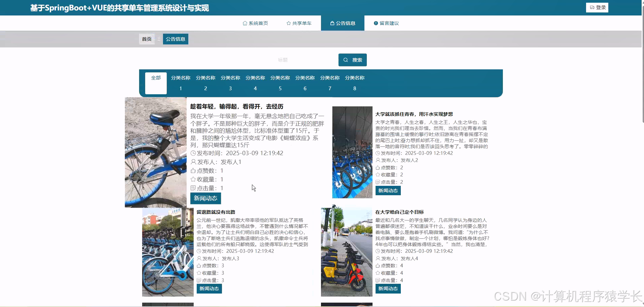Click the star icon beside 共享单车 tab
The height and width of the screenshot is (307, 644).
(x=288, y=23)
